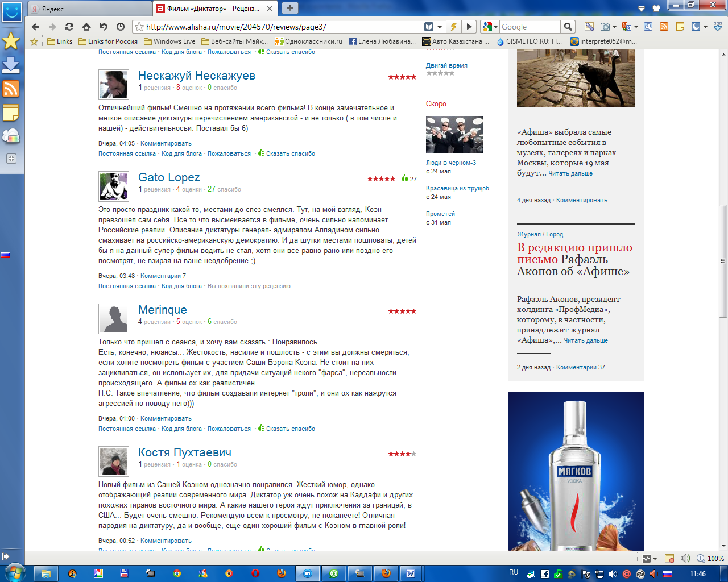The image size is (728, 582).
Task: Toggle night mode moon icon
Action: 696,27
